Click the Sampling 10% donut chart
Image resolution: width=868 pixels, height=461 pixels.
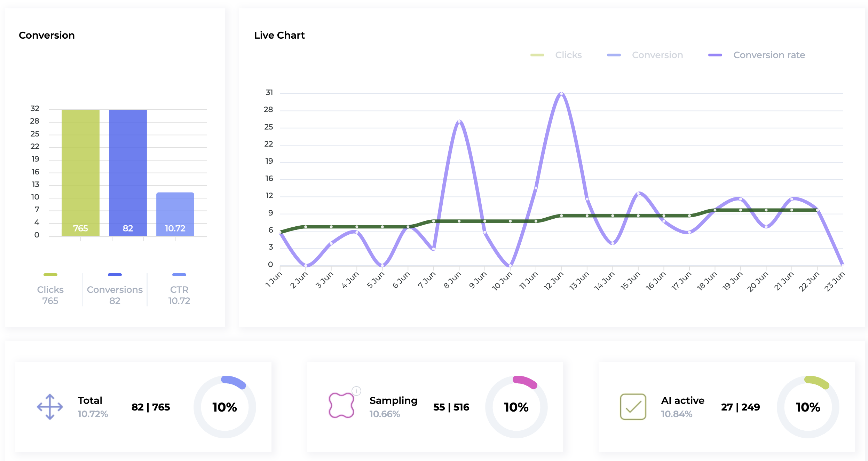[x=516, y=407]
